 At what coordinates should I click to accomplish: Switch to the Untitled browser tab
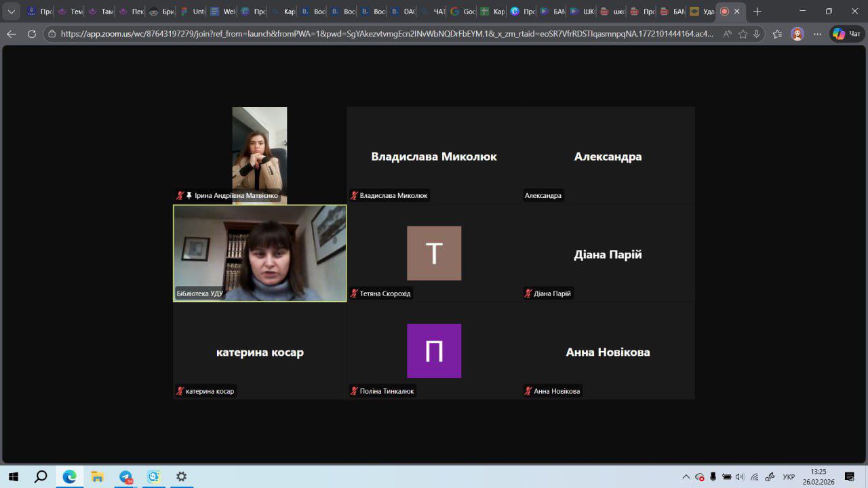point(193,12)
